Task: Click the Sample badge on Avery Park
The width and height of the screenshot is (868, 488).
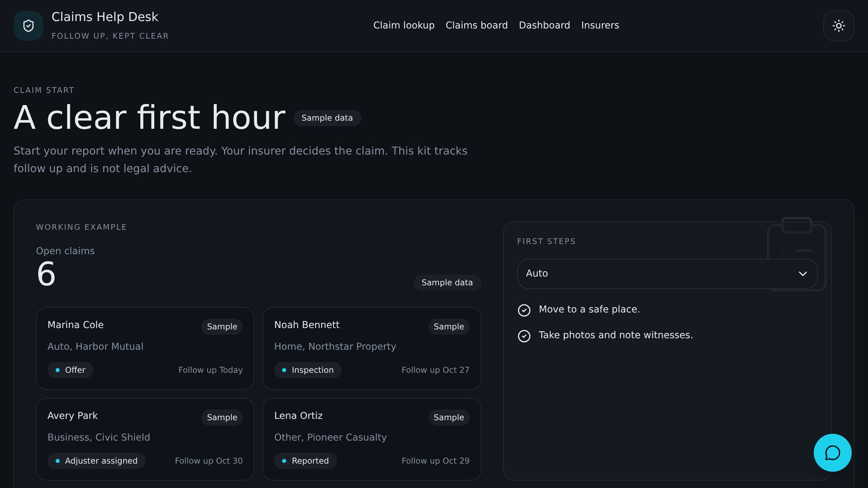Action: pos(222,418)
